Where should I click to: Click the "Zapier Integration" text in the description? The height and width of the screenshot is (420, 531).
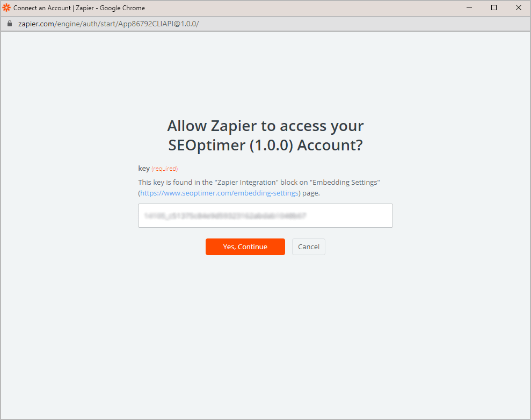(x=250, y=182)
